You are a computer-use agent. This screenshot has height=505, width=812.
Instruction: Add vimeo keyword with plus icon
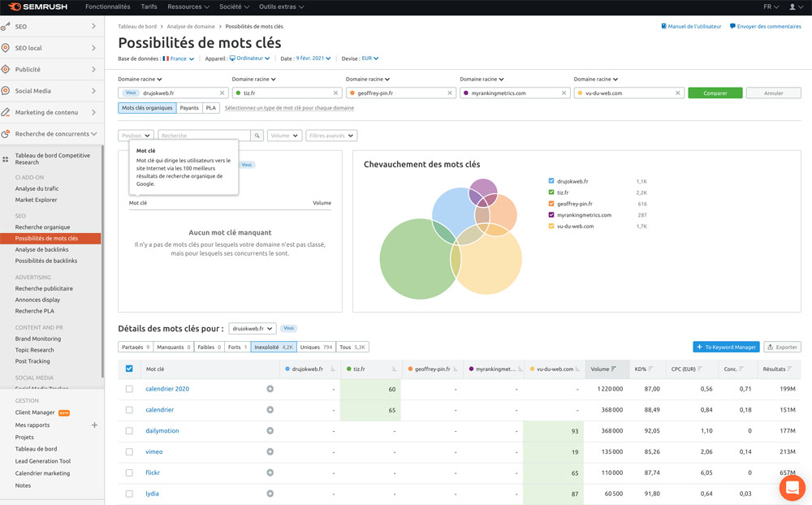pos(270,451)
